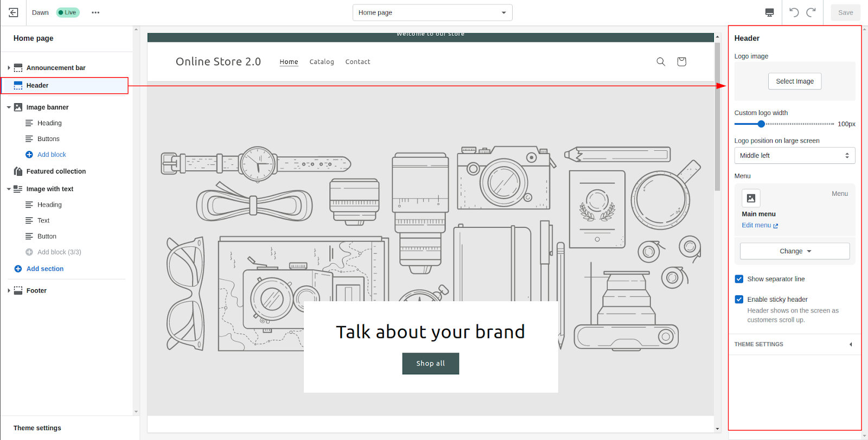Open Theme settings at sidebar bottom

coord(37,428)
